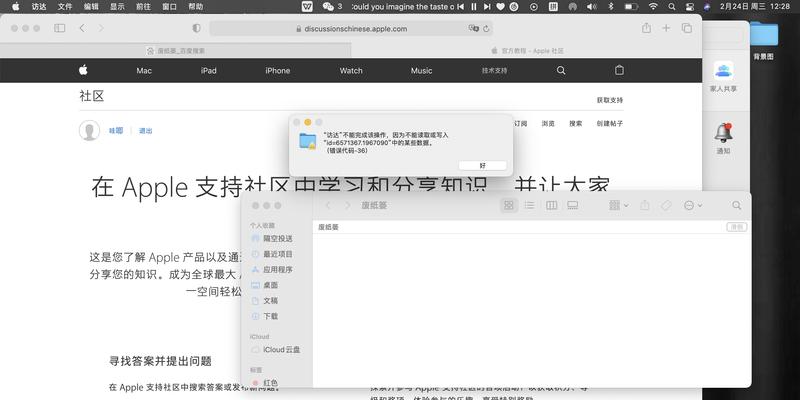Click the 浏览 link
800x400 pixels.
coord(548,123)
